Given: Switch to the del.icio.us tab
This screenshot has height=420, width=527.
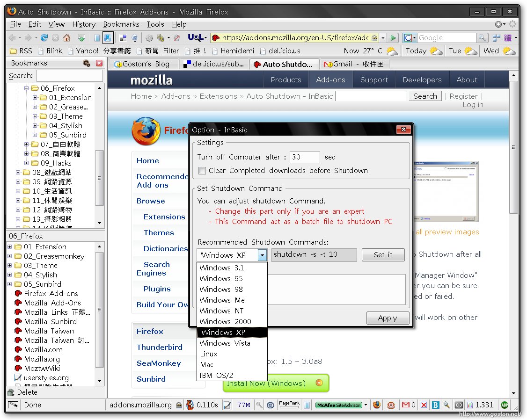Looking at the screenshot, I should coord(214,64).
